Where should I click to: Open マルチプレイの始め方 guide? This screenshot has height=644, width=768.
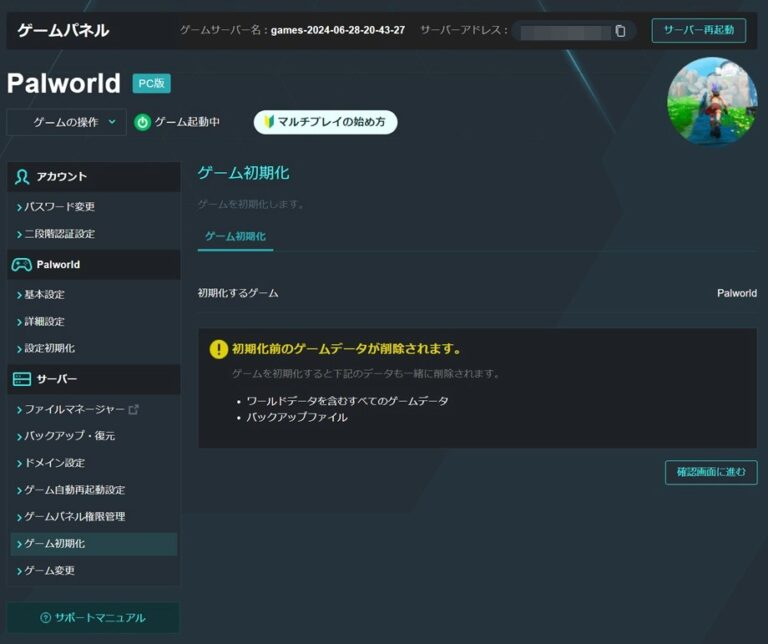pos(326,122)
